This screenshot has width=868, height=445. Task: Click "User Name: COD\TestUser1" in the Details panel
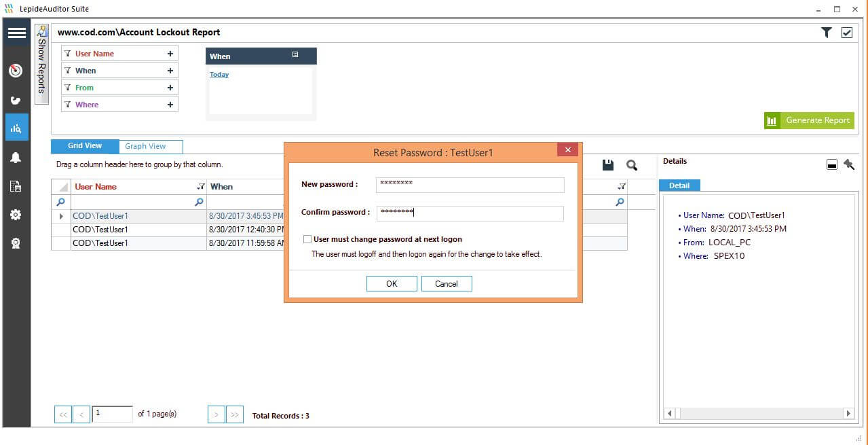[734, 215]
